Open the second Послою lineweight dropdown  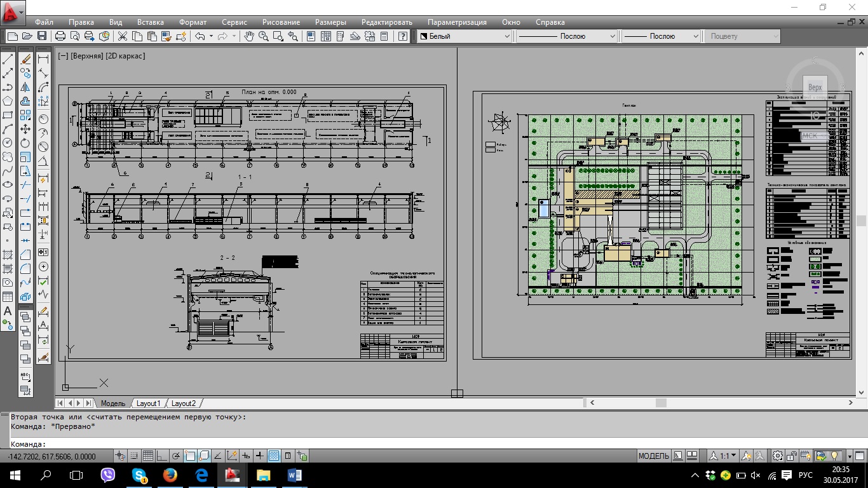(x=661, y=36)
